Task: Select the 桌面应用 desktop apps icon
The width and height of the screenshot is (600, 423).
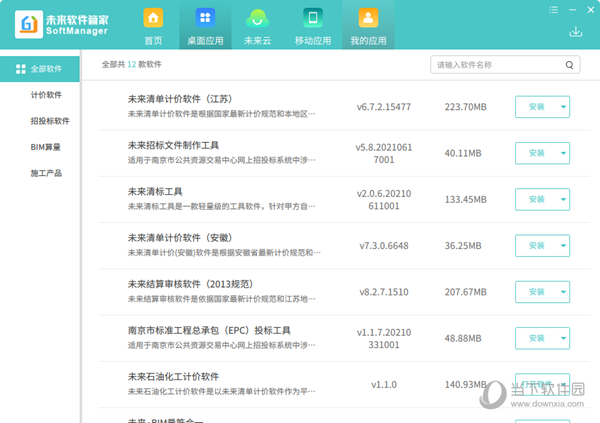Action: click(204, 26)
